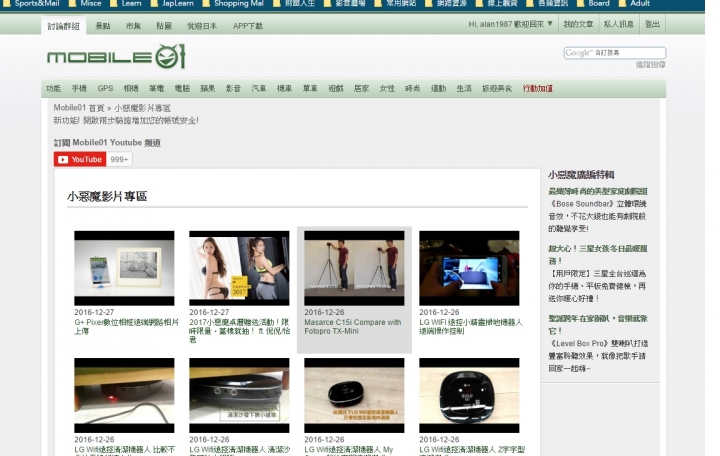Open the 時尚 category menu
The width and height of the screenshot is (720, 456).
[x=413, y=88]
